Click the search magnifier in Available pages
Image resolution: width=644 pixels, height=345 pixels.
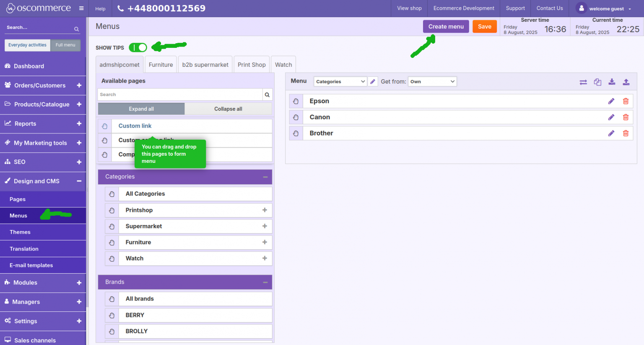coord(267,94)
